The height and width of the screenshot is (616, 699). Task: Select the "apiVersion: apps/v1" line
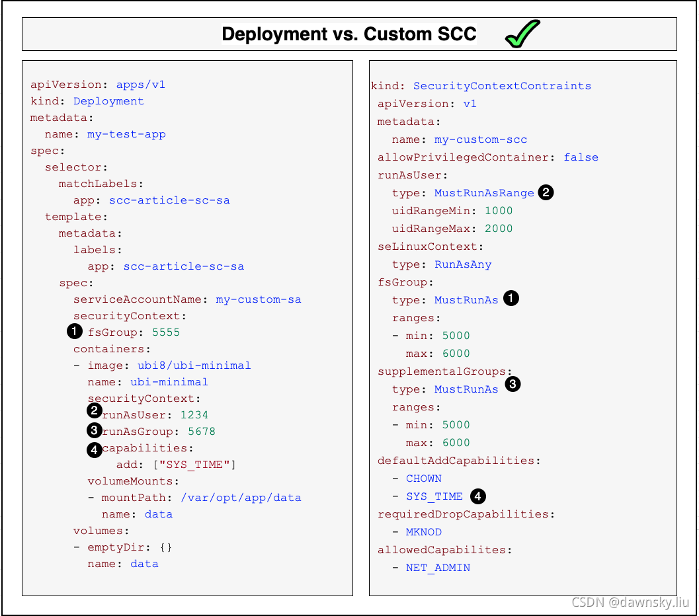(x=98, y=85)
